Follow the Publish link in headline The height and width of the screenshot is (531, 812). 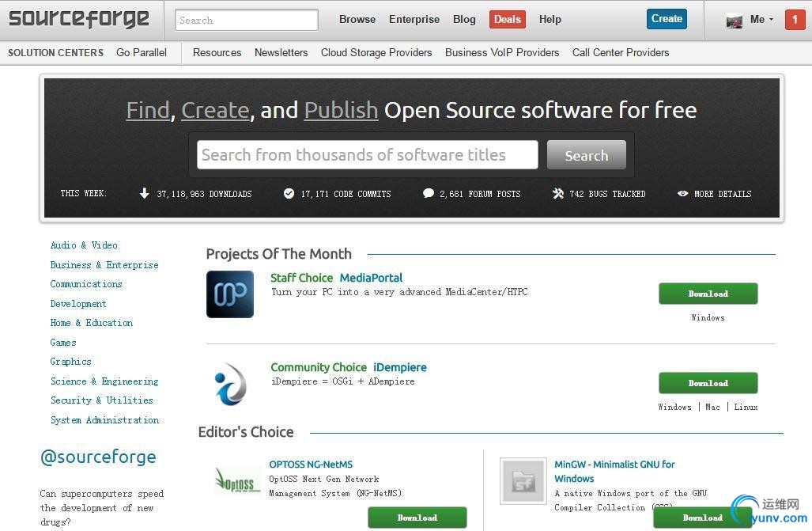click(341, 110)
